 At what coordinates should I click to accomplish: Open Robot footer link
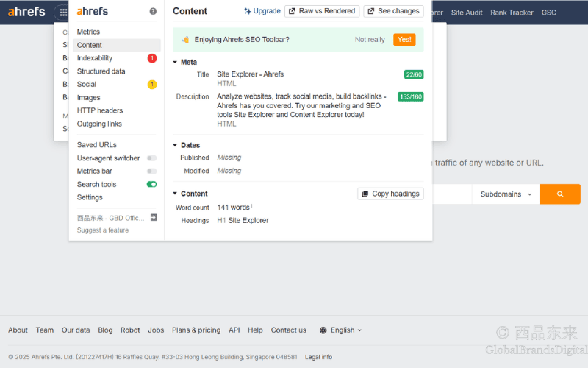pyautogui.click(x=130, y=330)
